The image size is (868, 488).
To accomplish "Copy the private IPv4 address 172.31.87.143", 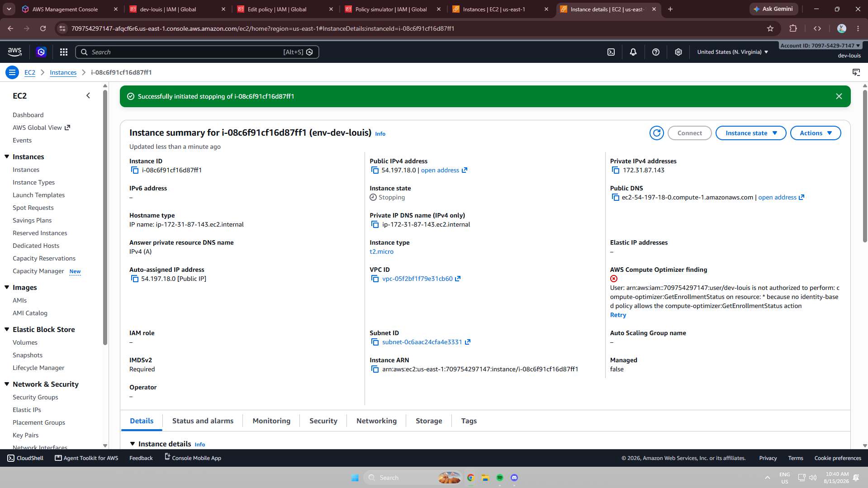I will pyautogui.click(x=616, y=171).
